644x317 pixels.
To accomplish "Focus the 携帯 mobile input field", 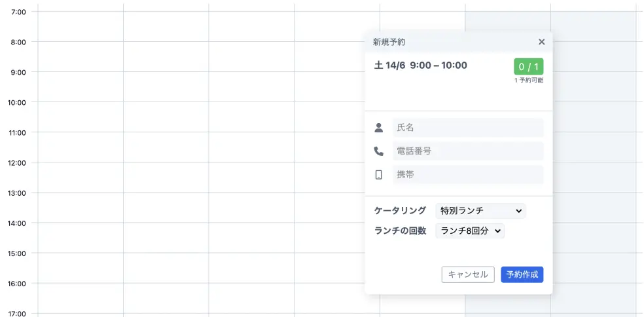I will [467, 175].
